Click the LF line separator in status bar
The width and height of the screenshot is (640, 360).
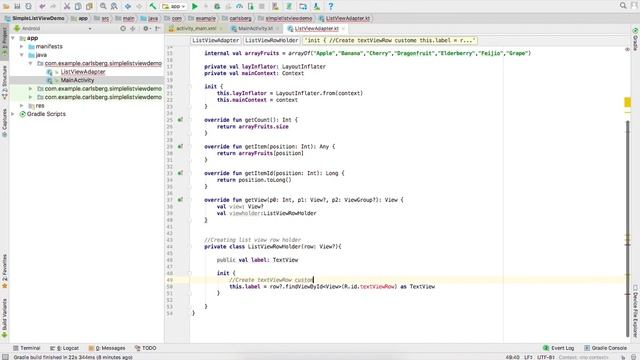coord(528,357)
